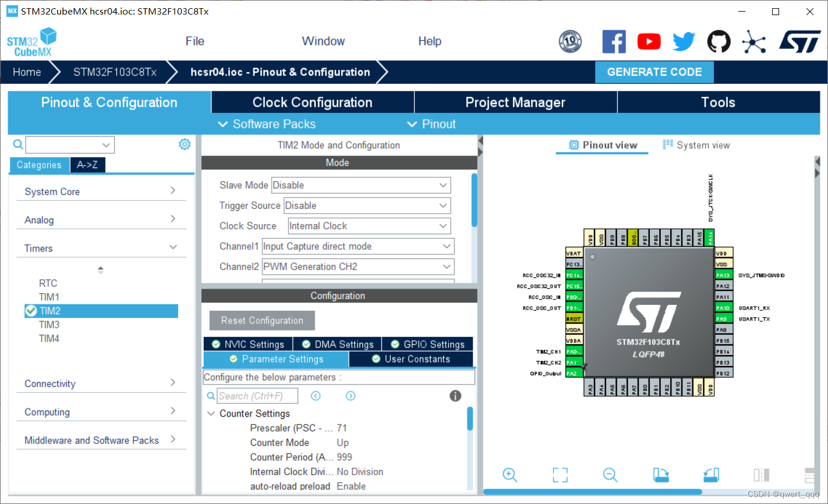Image resolution: width=828 pixels, height=504 pixels.
Task: Open the Twitter link icon
Action: click(x=684, y=41)
